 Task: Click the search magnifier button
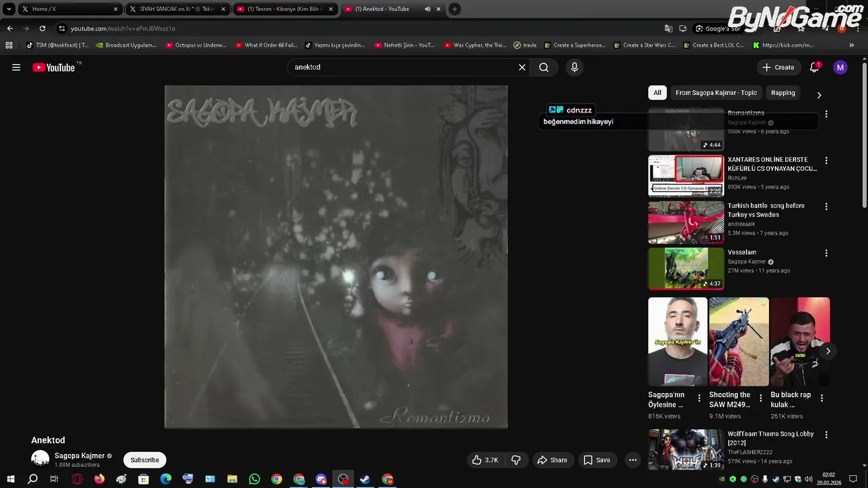[544, 67]
